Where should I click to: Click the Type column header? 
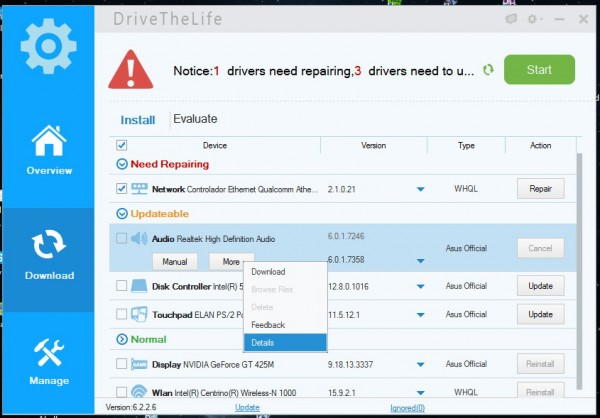pyautogui.click(x=466, y=145)
